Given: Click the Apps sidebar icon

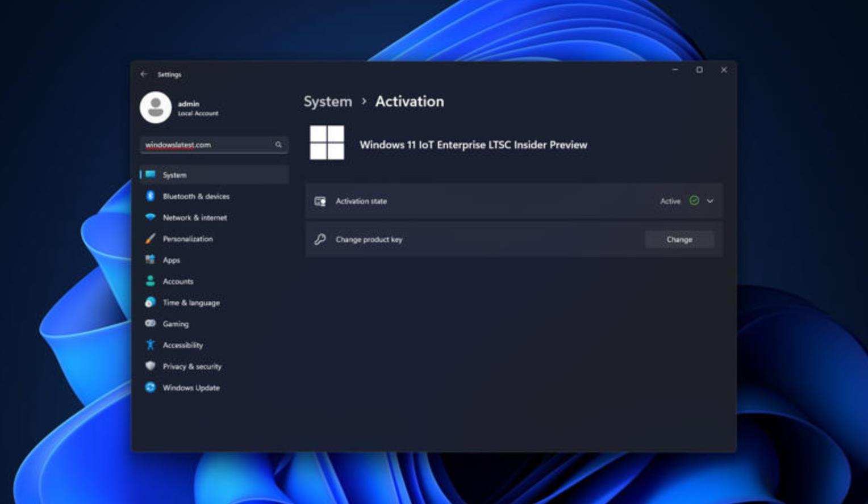Looking at the screenshot, I should pyautogui.click(x=150, y=260).
